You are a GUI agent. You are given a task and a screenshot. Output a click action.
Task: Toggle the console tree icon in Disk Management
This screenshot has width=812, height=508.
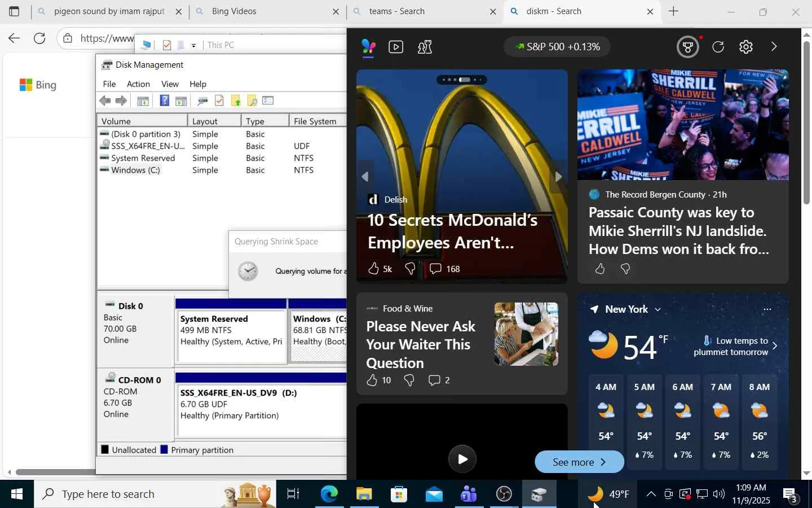143,100
